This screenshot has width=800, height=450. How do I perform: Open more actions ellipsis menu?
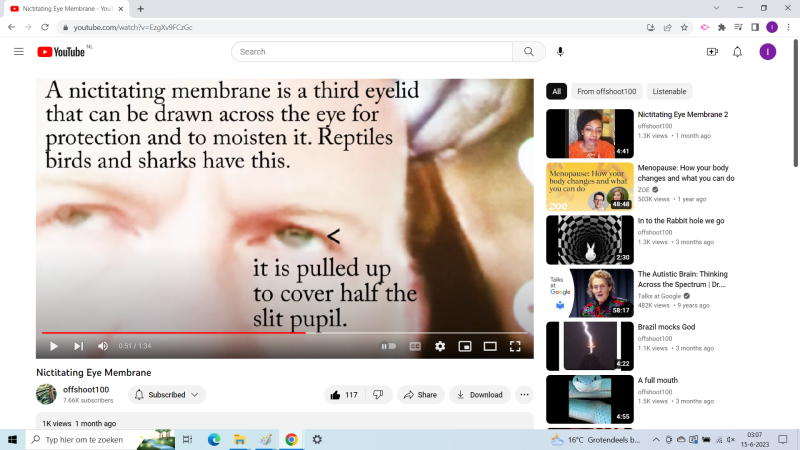[x=524, y=395]
